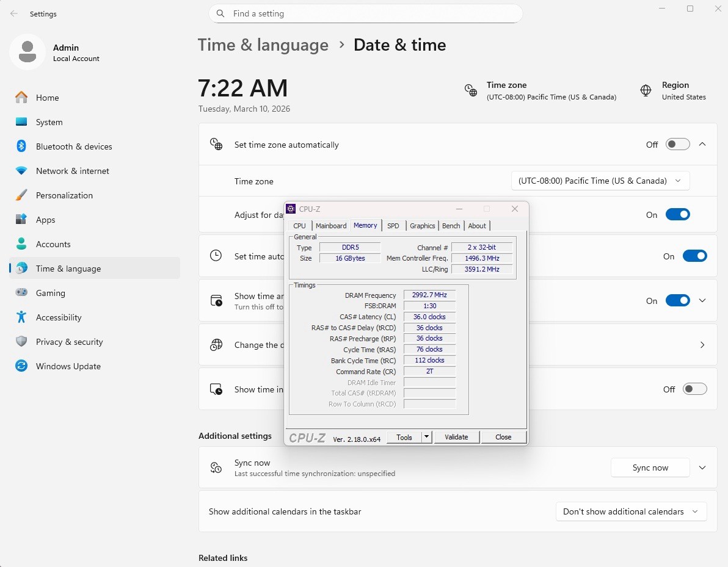Click the Settings back arrow
The width and height of the screenshot is (728, 567).
(x=14, y=13)
